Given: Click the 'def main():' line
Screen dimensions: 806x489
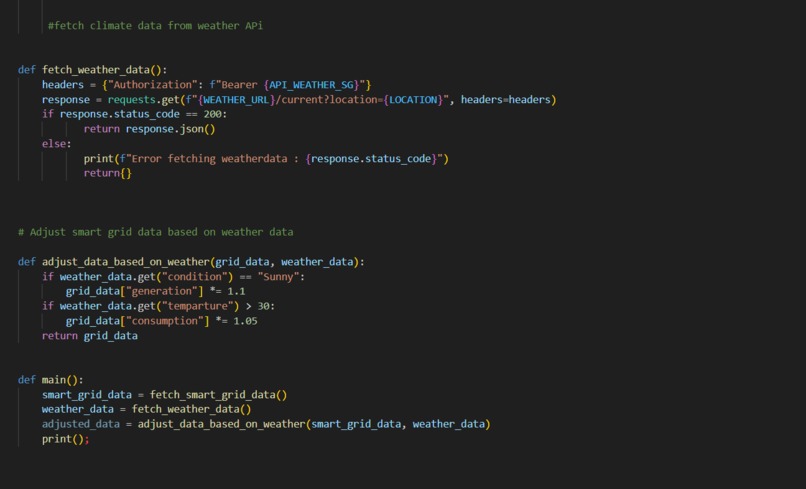Looking at the screenshot, I should point(50,380).
